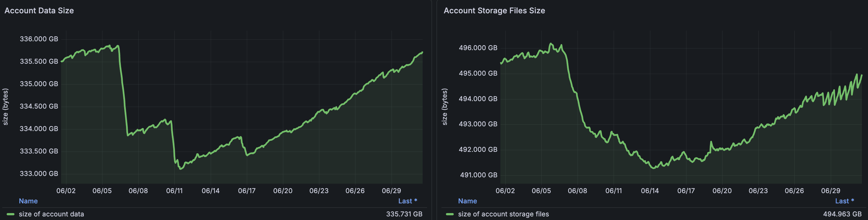The width and height of the screenshot is (868, 220).
Task: Click 492.000 GB axis label
Action: coord(478,150)
